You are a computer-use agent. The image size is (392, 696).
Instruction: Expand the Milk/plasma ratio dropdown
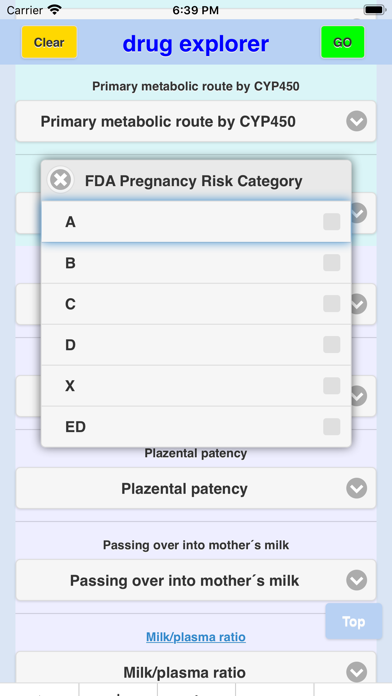(x=196, y=669)
